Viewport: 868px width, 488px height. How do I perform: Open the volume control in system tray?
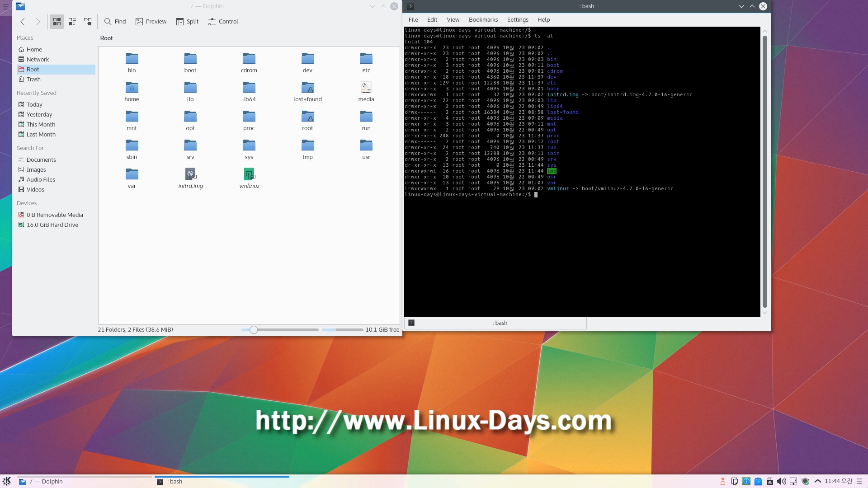[782, 482]
